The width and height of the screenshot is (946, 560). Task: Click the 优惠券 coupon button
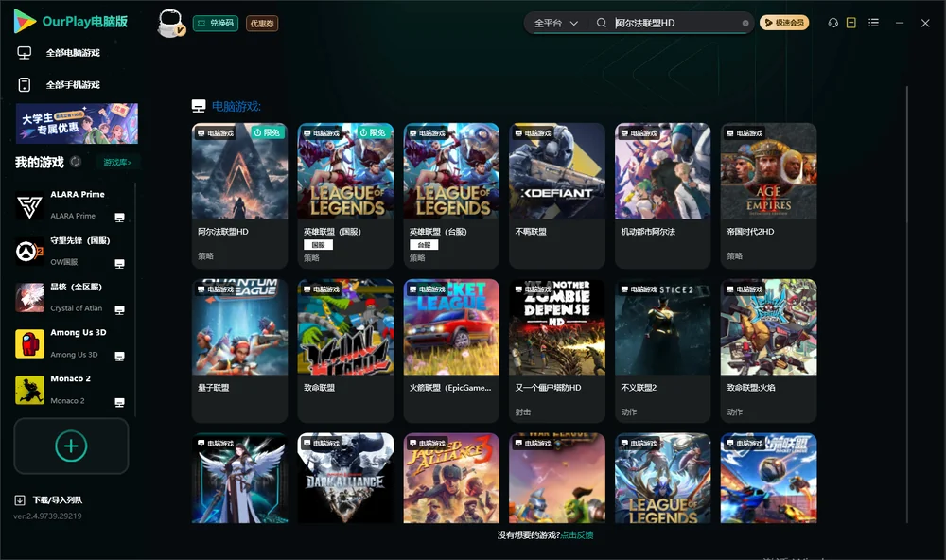262,24
